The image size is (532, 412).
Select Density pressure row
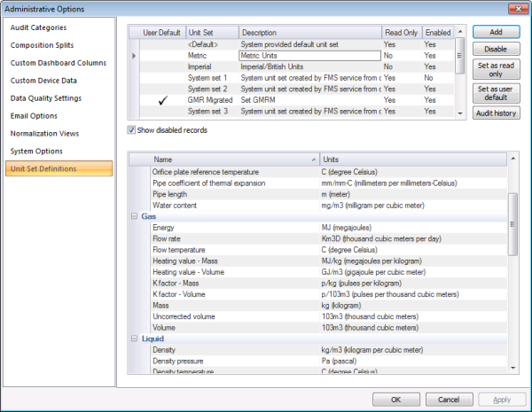pos(328,361)
